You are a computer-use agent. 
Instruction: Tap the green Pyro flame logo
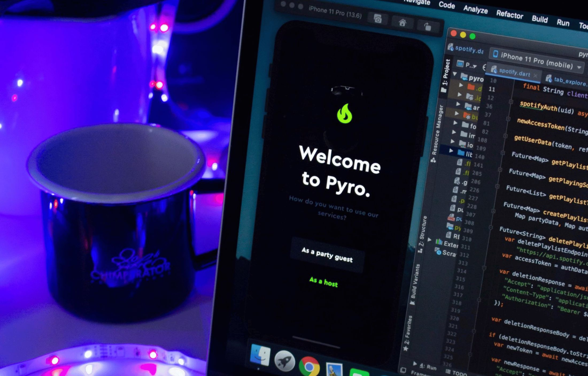point(345,113)
